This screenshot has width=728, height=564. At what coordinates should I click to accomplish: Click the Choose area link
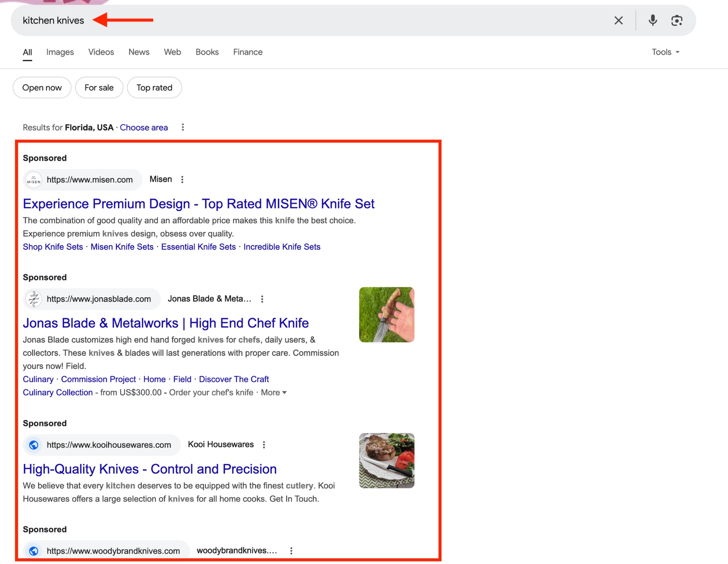[x=144, y=127]
